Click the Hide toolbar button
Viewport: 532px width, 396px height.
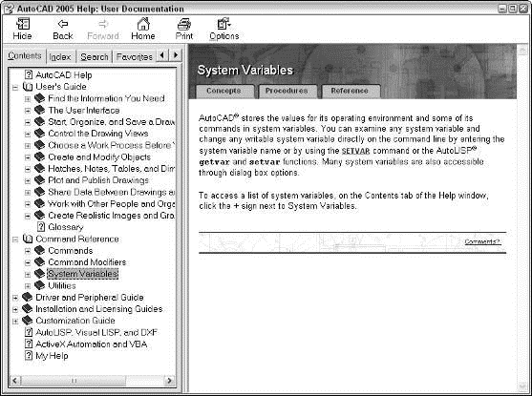coord(22,29)
